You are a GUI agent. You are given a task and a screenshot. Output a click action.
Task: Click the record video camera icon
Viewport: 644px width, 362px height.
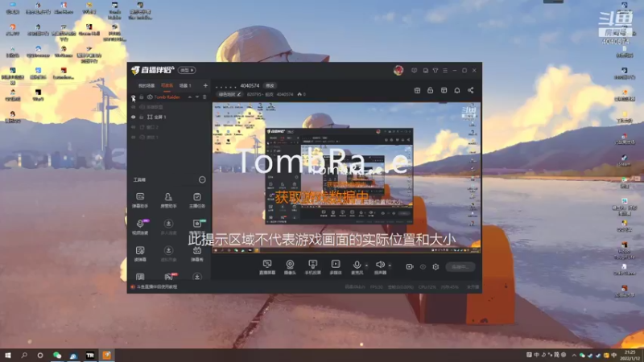(410, 267)
